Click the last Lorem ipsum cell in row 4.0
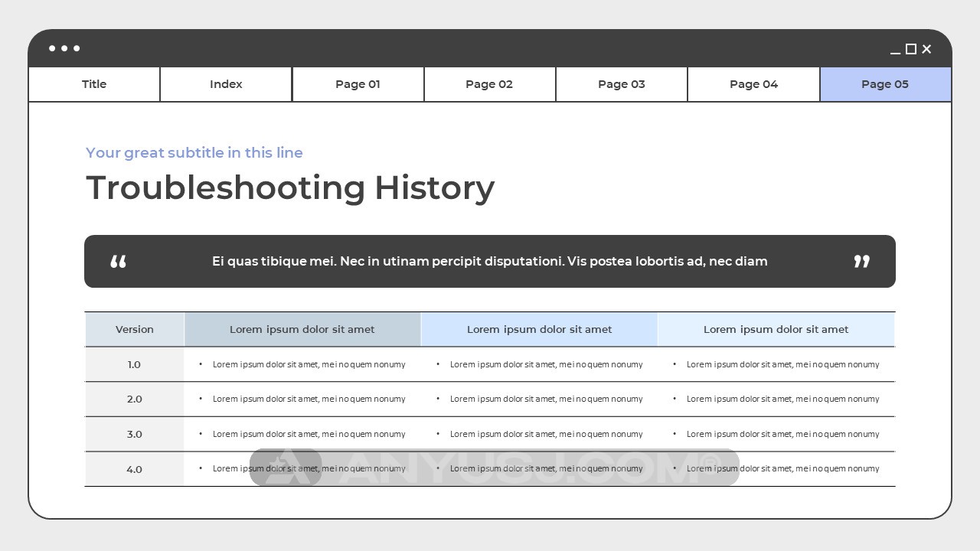This screenshot has height=551, width=980. (776, 469)
